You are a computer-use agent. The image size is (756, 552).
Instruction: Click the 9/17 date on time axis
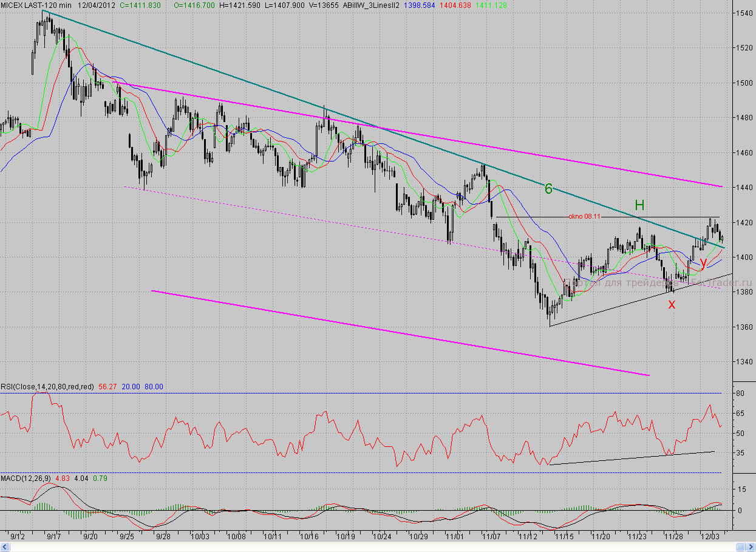point(53,537)
